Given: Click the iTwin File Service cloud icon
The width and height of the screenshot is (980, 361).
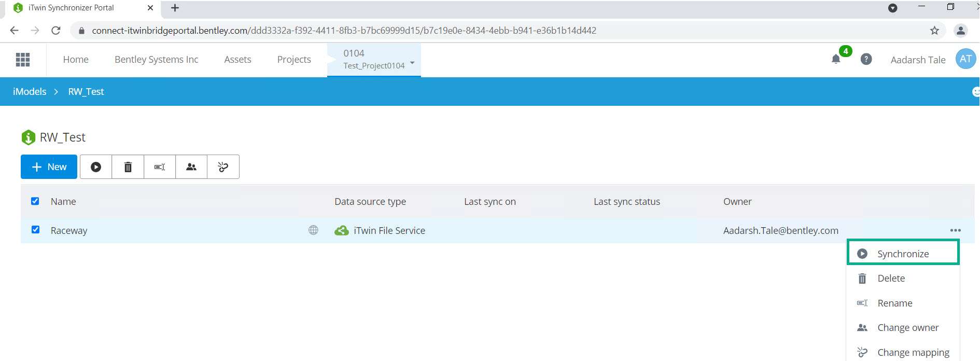Looking at the screenshot, I should [x=342, y=230].
